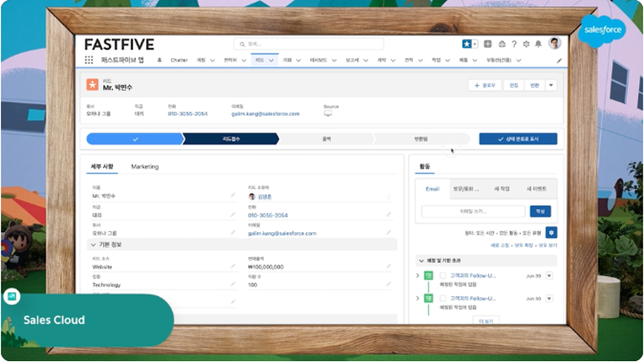Open the 대시보드 nav dropdown chevron
Screen dimensions: 644x362
tap(334, 60)
